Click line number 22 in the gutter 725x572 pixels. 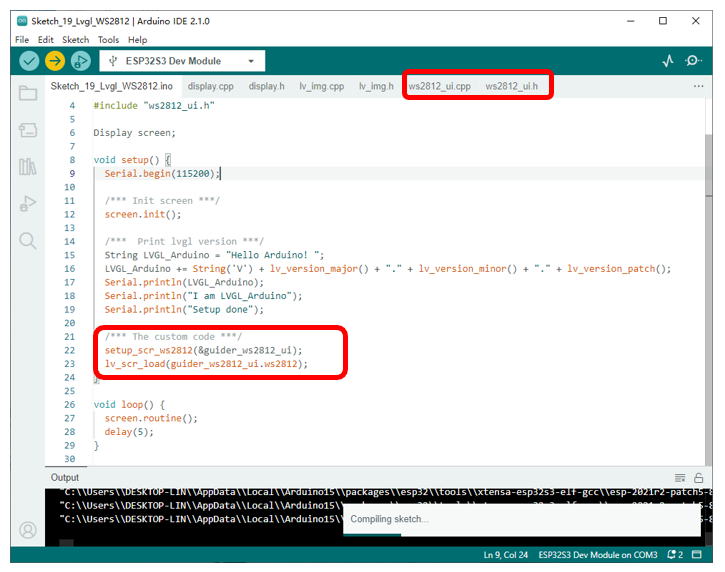(x=69, y=350)
